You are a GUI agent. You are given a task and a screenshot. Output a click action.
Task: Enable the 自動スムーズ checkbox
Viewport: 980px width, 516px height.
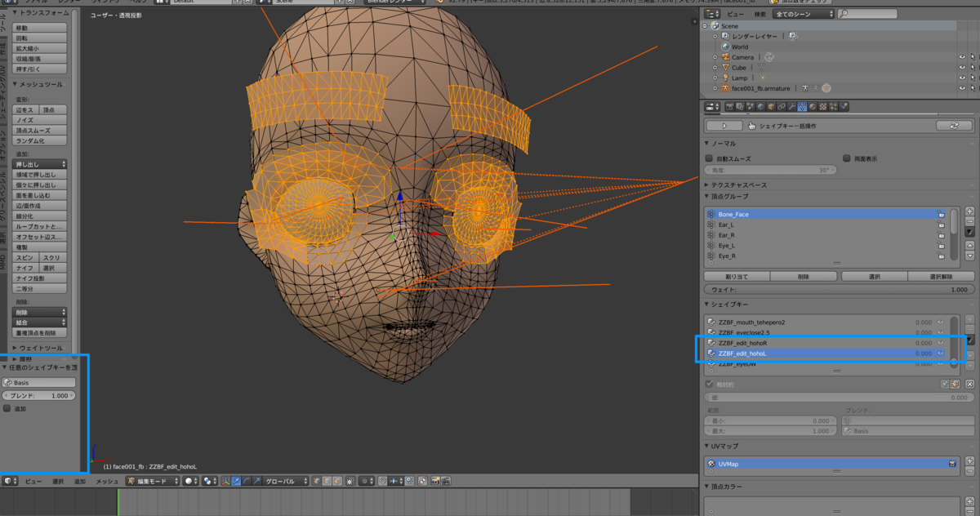point(710,158)
